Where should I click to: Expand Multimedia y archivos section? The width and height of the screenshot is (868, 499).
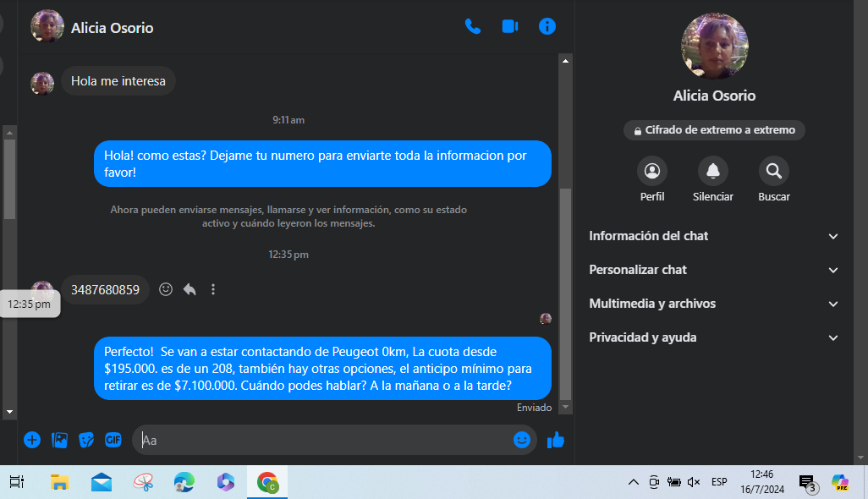pos(714,304)
